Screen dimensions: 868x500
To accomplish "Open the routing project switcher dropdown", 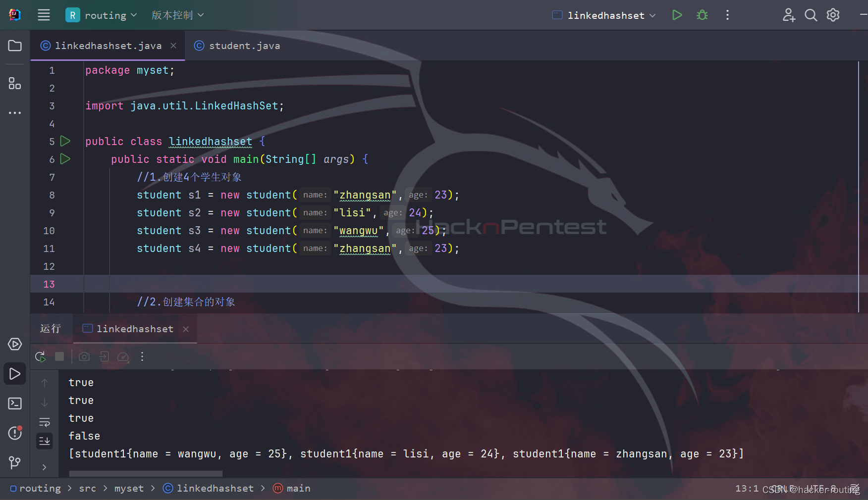I will click(102, 15).
